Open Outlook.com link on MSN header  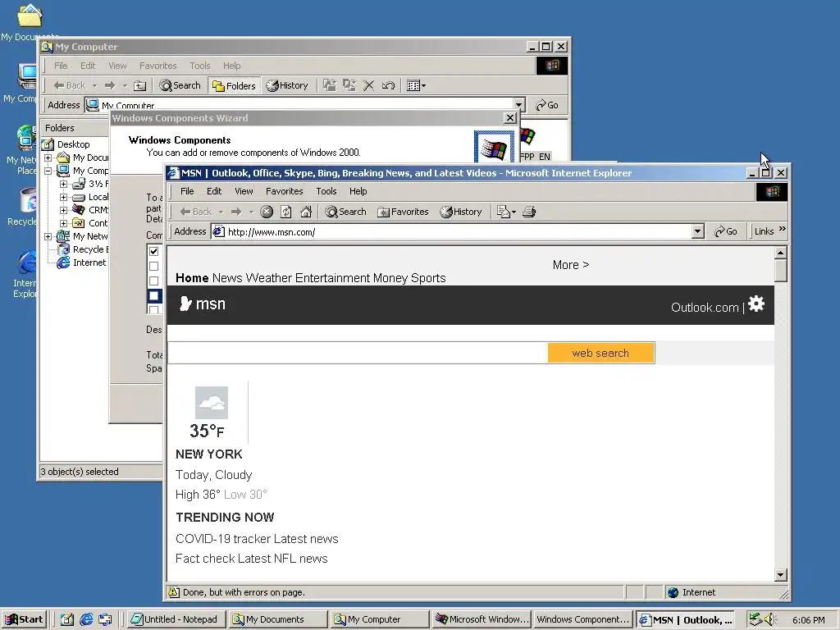point(705,308)
